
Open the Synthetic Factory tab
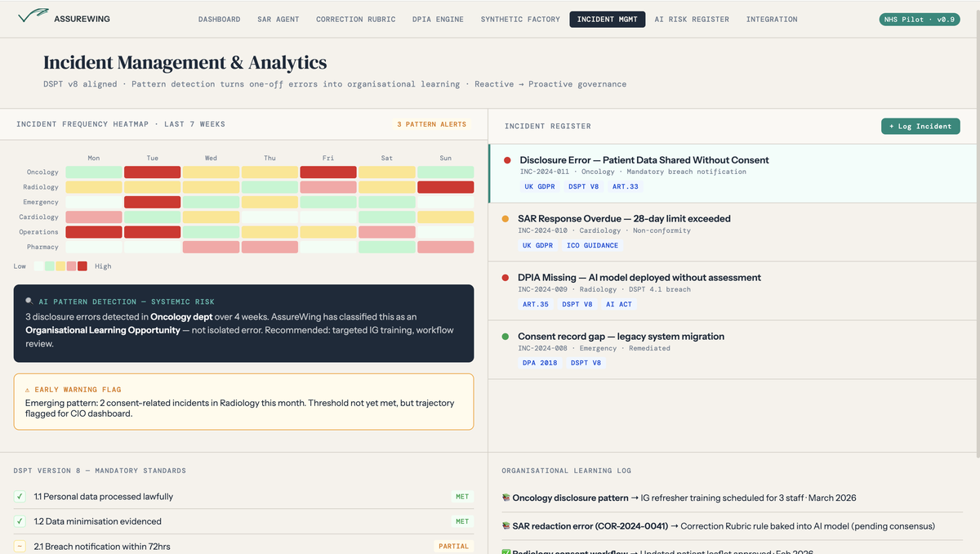(x=520, y=20)
